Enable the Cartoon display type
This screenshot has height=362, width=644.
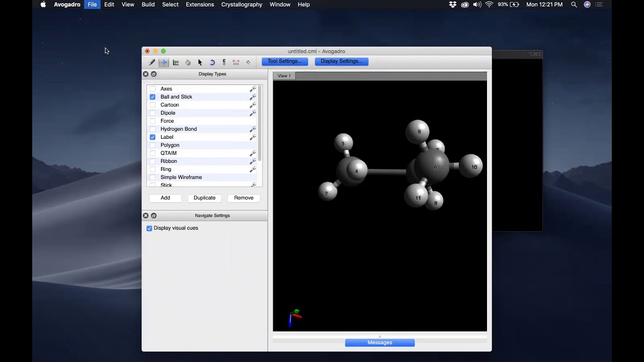click(x=152, y=105)
